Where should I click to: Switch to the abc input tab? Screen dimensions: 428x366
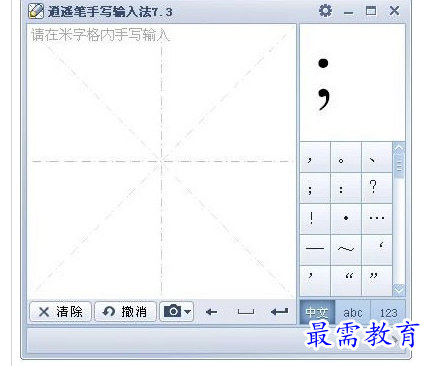point(353,312)
